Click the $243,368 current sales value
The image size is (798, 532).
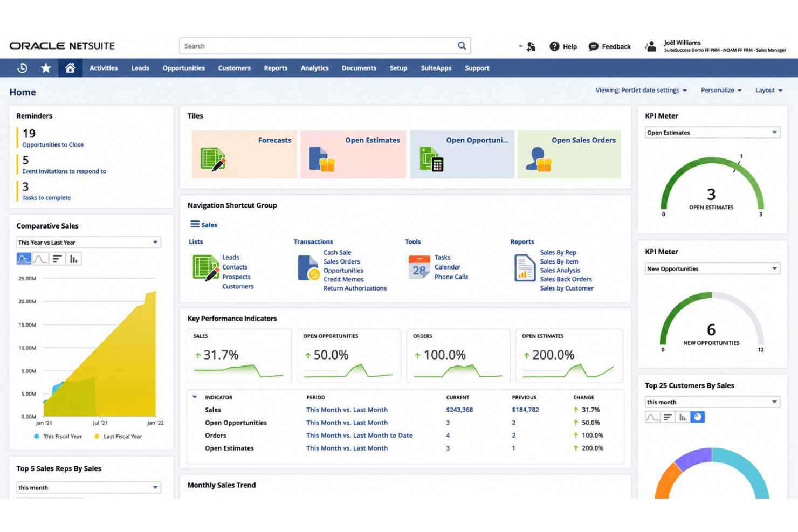459,410
